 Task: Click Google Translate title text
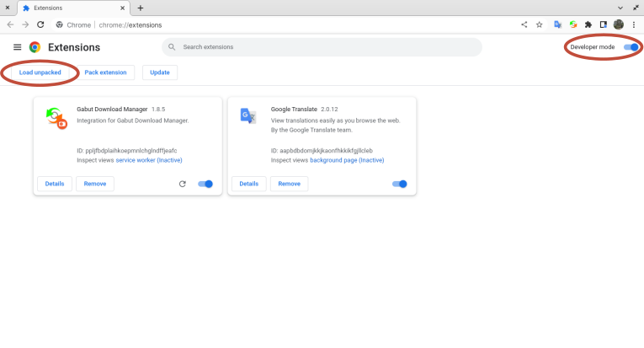coord(294,110)
